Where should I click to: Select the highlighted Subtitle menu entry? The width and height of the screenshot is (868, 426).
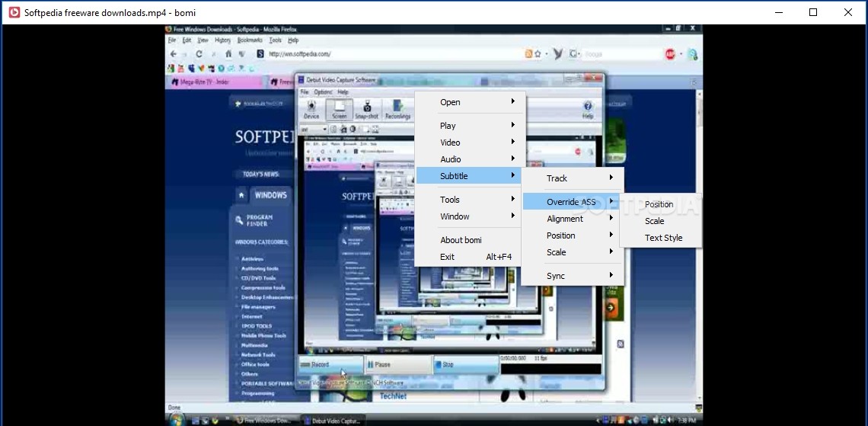click(x=470, y=176)
